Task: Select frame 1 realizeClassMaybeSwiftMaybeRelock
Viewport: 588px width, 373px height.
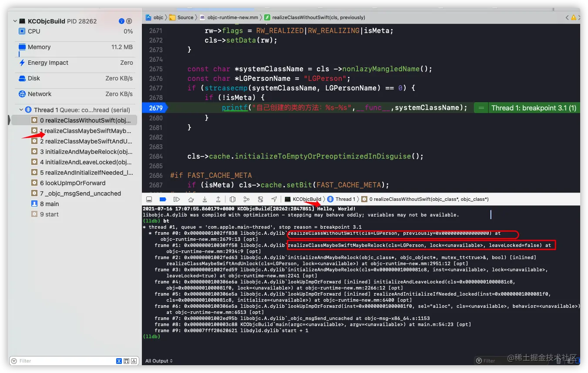Action: click(74, 131)
